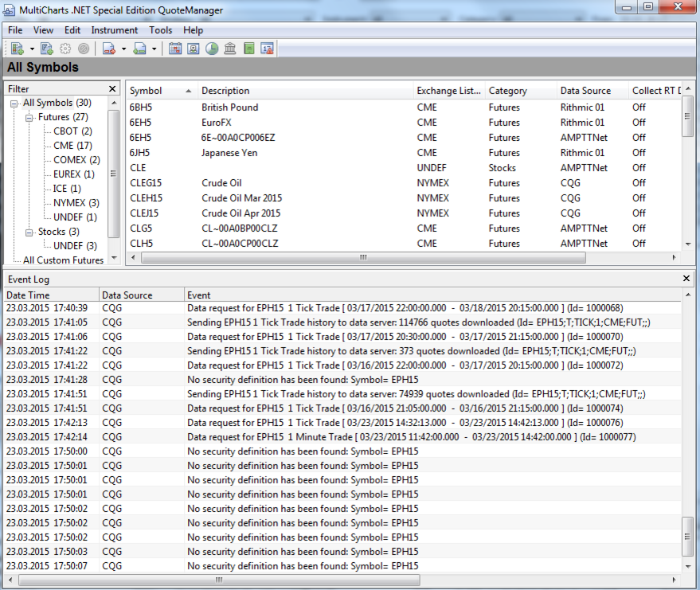Viewport: 700px width, 590px height.
Task: Open the Exchanges bank building icon
Action: [x=230, y=49]
